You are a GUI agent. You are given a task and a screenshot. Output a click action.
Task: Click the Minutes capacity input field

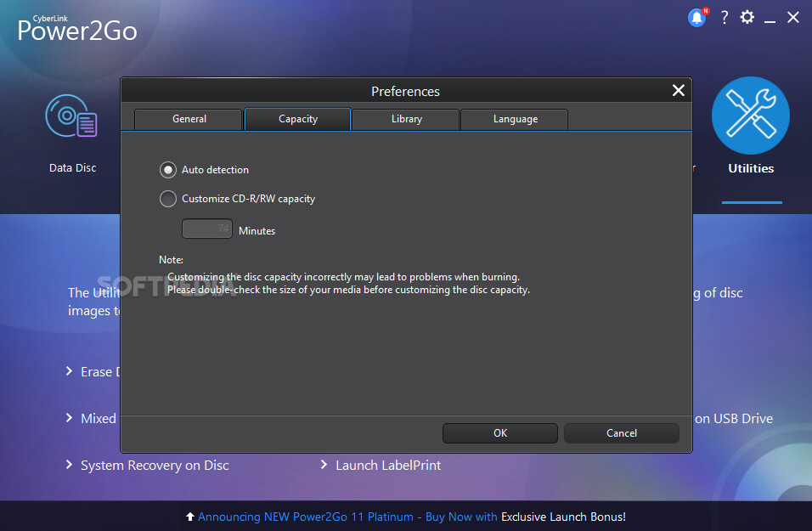coord(206,229)
